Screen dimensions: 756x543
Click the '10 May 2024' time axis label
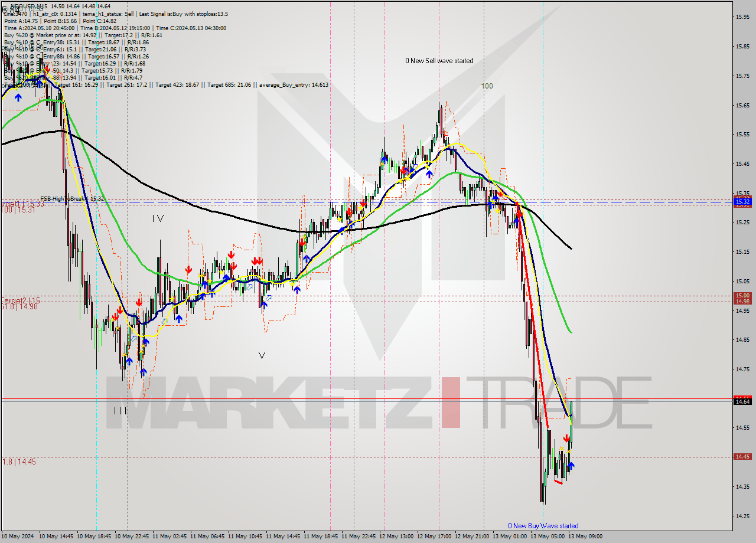point(18,537)
